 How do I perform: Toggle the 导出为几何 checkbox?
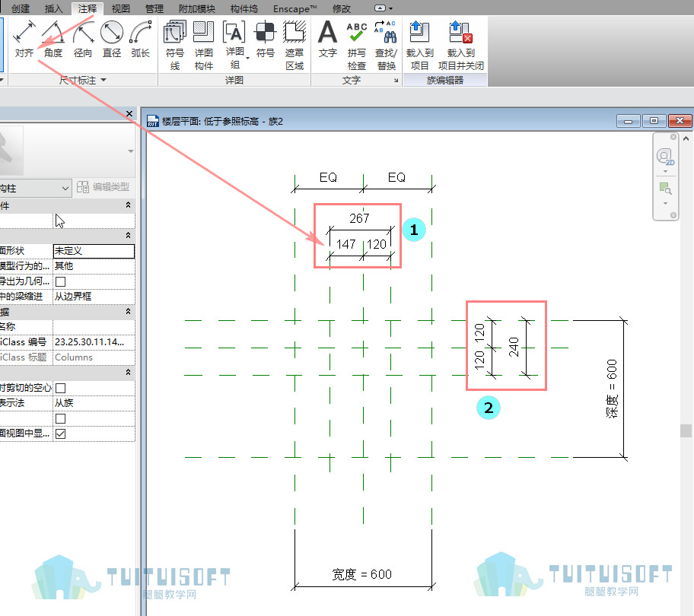[x=61, y=281]
